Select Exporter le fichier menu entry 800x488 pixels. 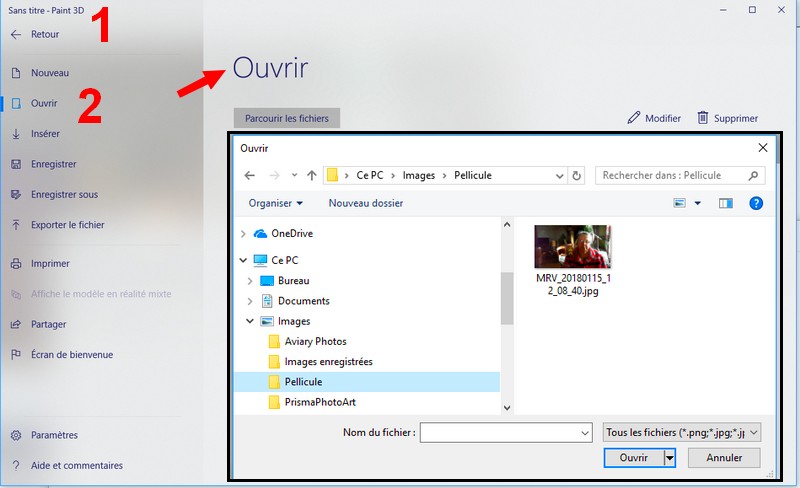pyautogui.click(x=67, y=225)
